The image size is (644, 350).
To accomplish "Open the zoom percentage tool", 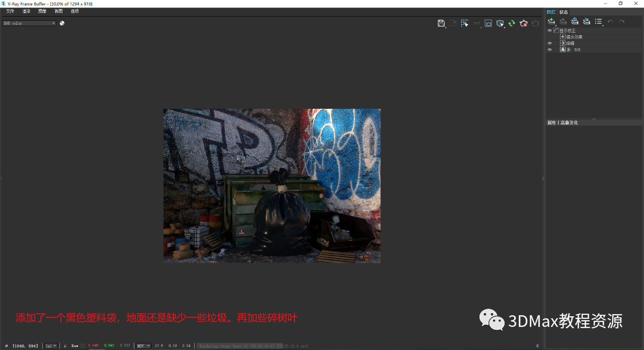I will 476,23.
